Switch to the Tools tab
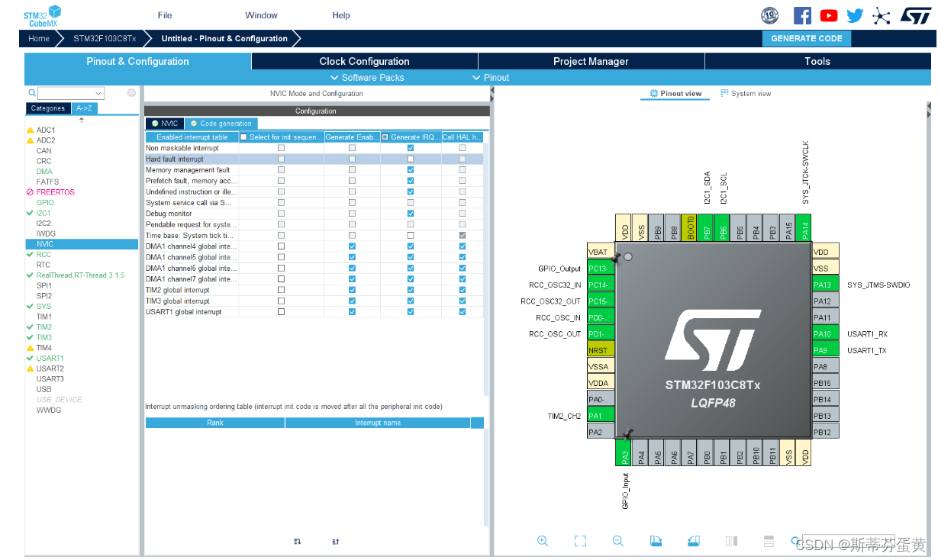The image size is (938, 560). click(817, 62)
